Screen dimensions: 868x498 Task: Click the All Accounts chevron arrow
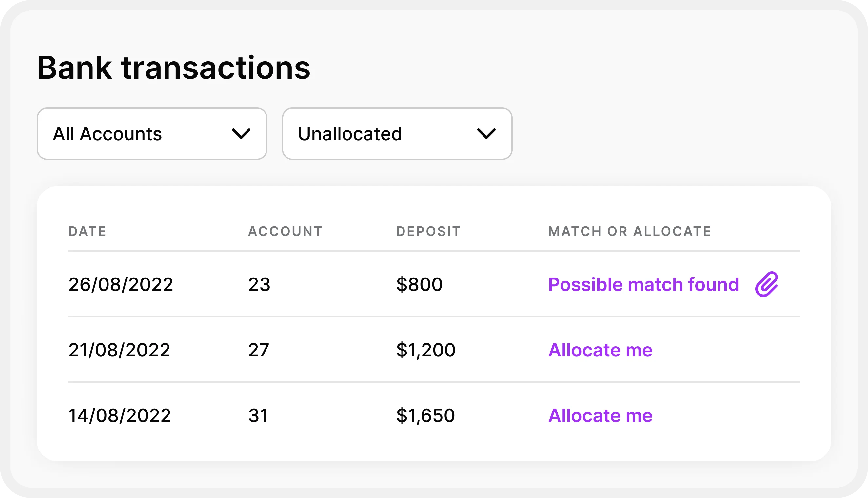click(241, 134)
